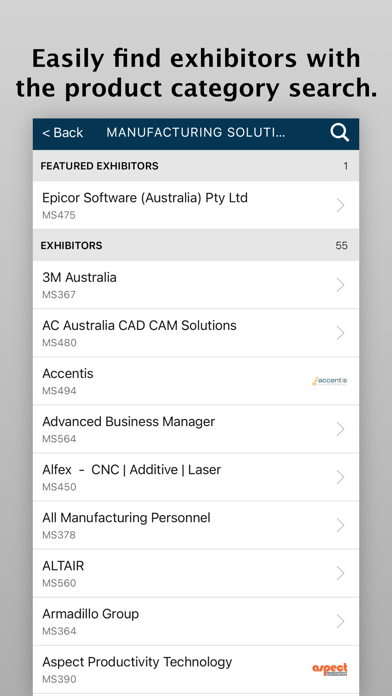The height and width of the screenshot is (696, 392).
Task: Click the Featured Exhibitors section header
Action: (x=196, y=166)
